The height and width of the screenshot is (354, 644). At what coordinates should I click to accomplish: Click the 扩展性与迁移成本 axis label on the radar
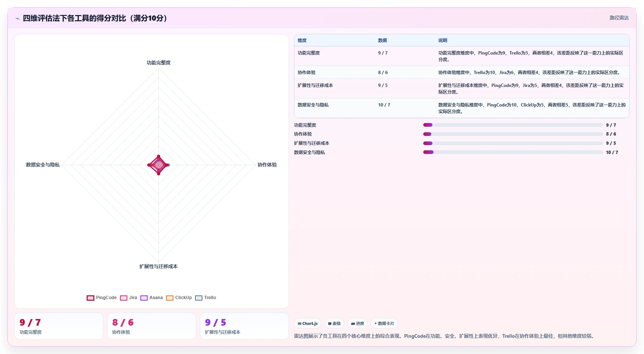(x=159, y=266)
